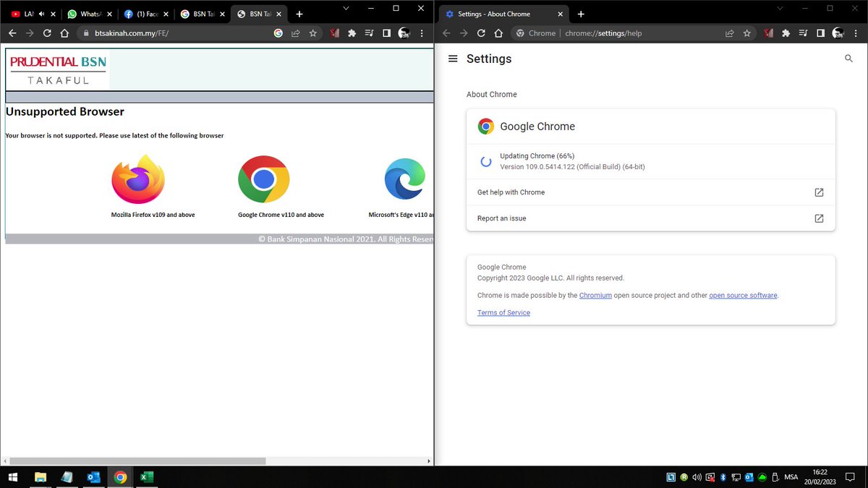Close the Facebook tab

166,14
